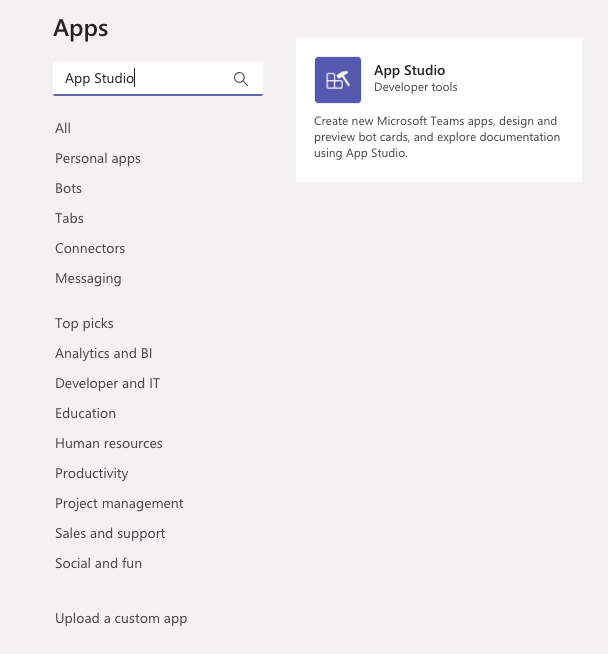Show Education apps

(x=85, y=413)
